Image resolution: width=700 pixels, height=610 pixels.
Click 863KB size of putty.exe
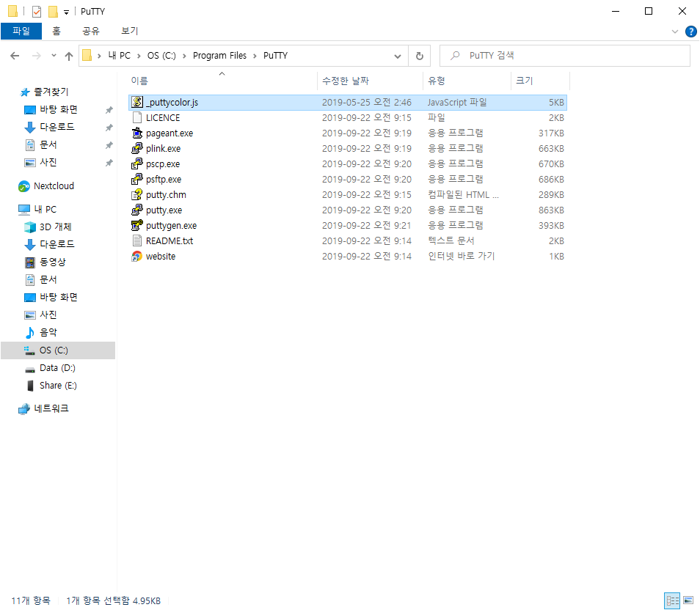tap(551, 210)
